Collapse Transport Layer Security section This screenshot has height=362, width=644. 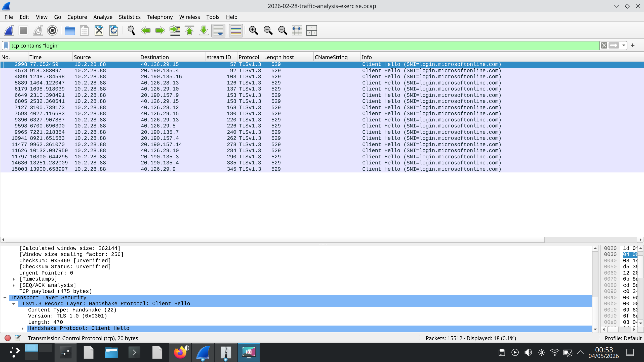point(5,298)
